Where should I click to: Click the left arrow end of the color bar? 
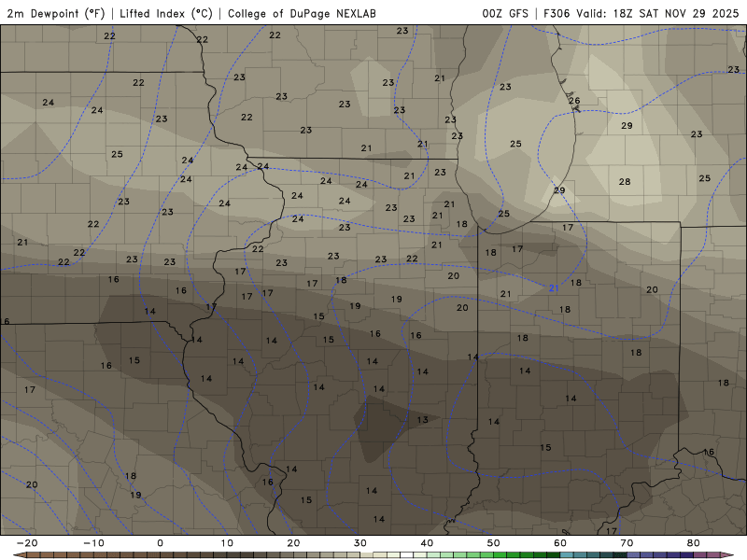19,555
